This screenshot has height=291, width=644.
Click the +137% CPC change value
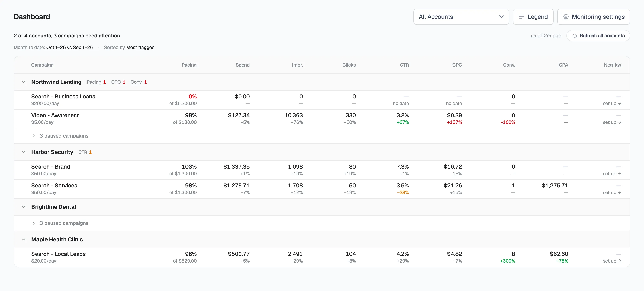[454, 122]
